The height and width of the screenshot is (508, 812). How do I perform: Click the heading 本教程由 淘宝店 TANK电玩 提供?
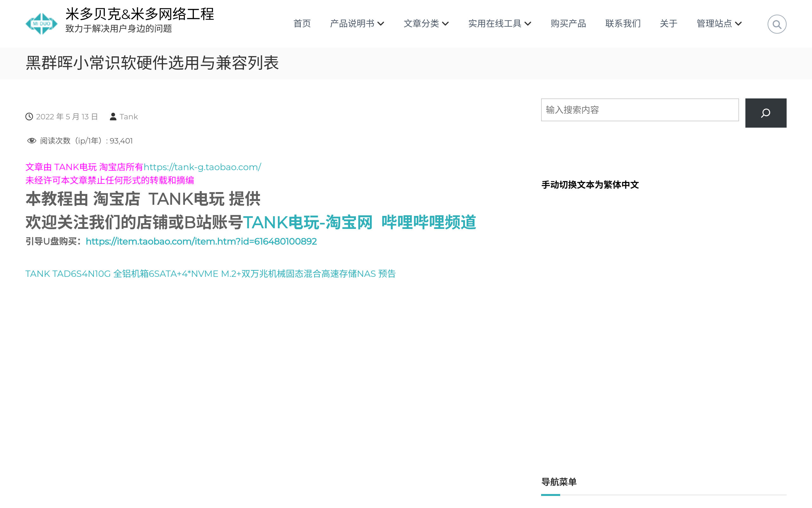click(x=143, y=199)
